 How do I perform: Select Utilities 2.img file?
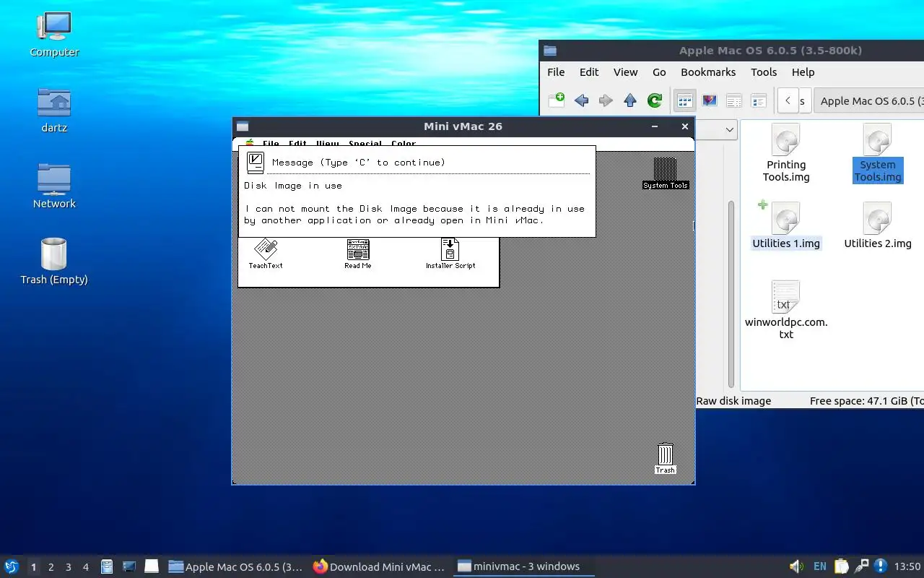(x=877, y=225)
